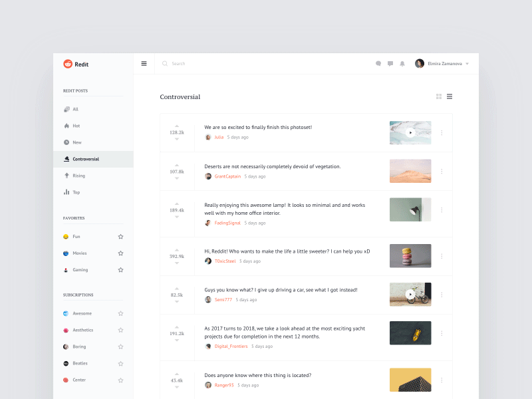Open GrantCaptain's profile link
This screenshot has height=399, width=532.
227,176
